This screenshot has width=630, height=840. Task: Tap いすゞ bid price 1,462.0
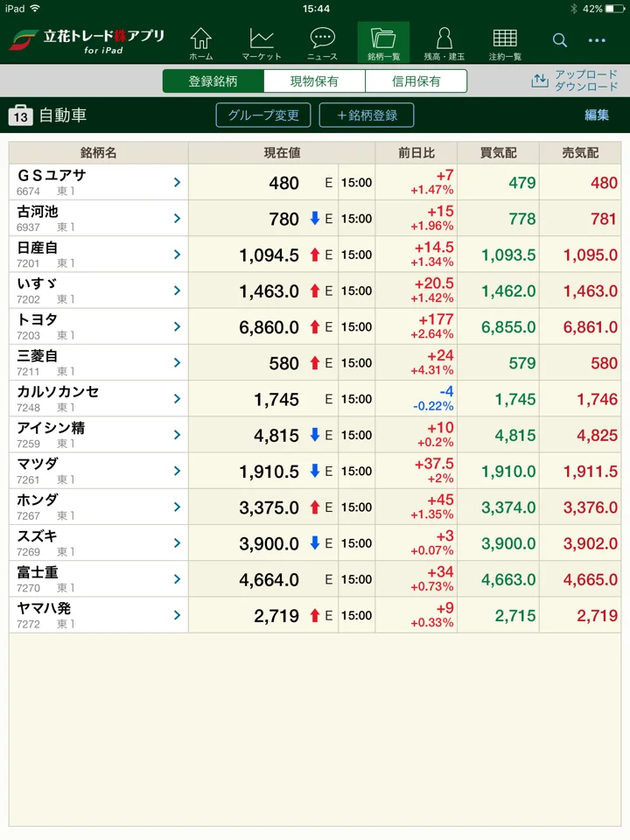tap(508, 290)
